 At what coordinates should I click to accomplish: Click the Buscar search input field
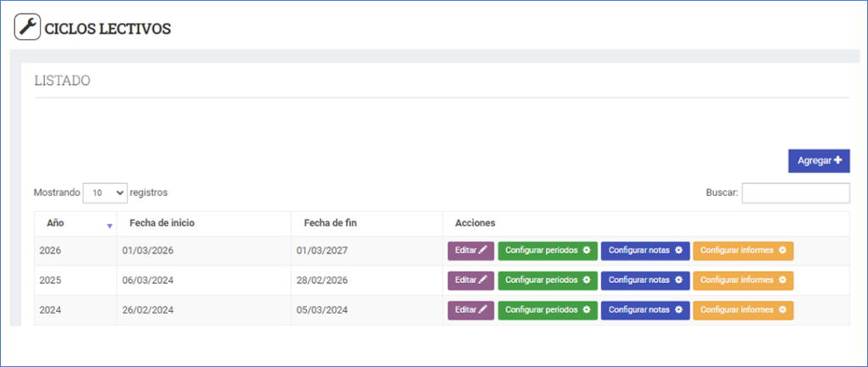[x=795, y=193]
